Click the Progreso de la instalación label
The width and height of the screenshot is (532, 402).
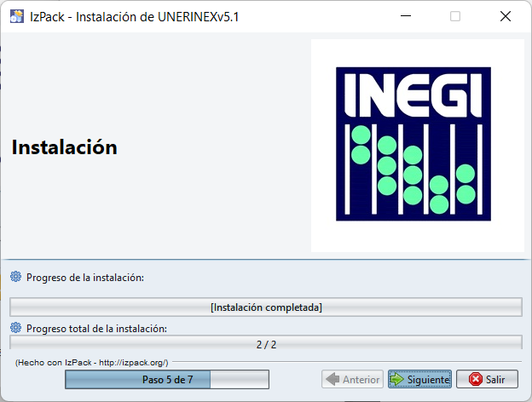tap(85, 278)
